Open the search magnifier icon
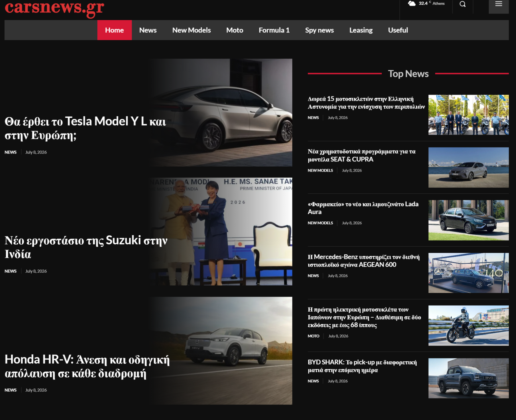Image resolution: width=516 pixels, height=420 pixels. pos(462,4)
